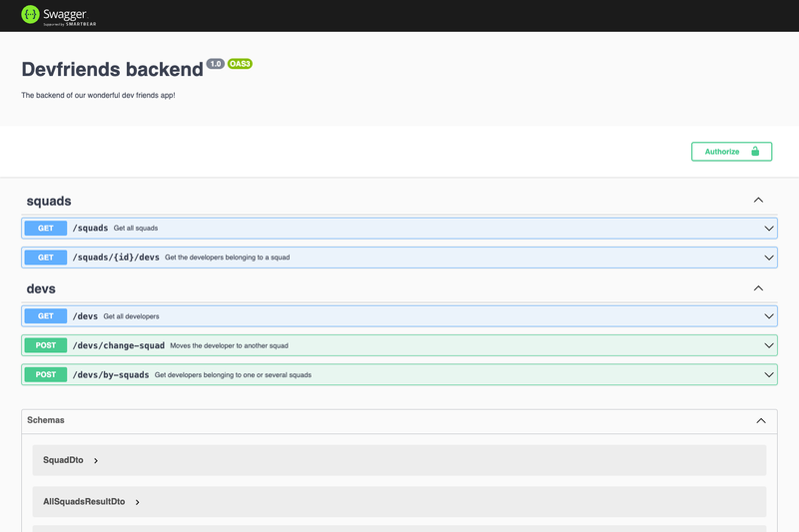Screen dimensions: 799x532
Task: Collapse the devs section with its chevron
Action: click(758, 288)
